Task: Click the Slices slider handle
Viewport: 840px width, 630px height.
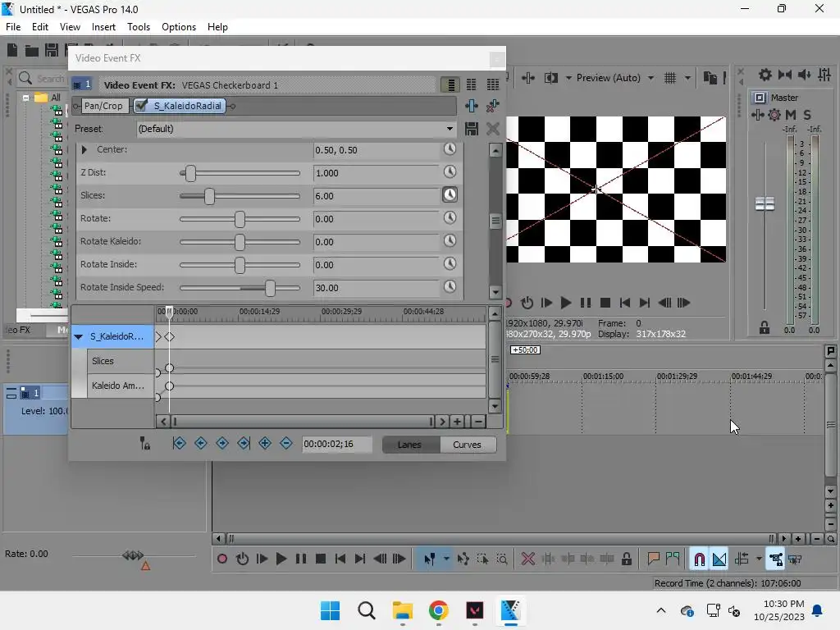Action: 209,196
